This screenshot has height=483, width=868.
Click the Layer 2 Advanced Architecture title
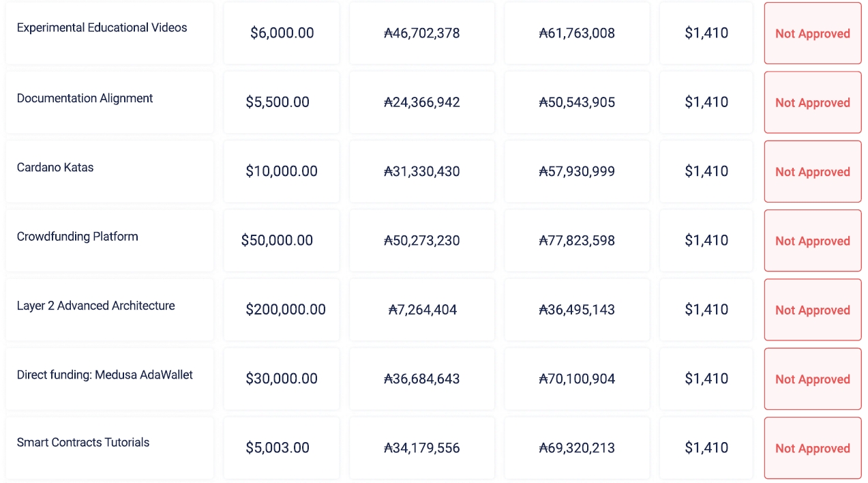click(95, 306)
